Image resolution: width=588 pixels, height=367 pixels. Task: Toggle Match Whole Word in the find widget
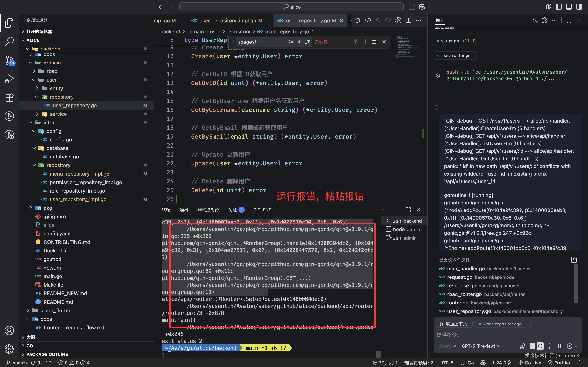pos(299,42)
